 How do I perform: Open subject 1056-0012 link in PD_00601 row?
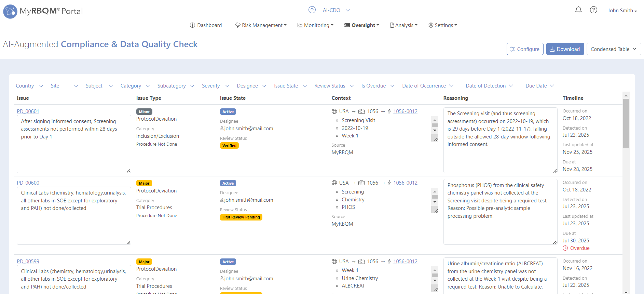click(405, 111)
